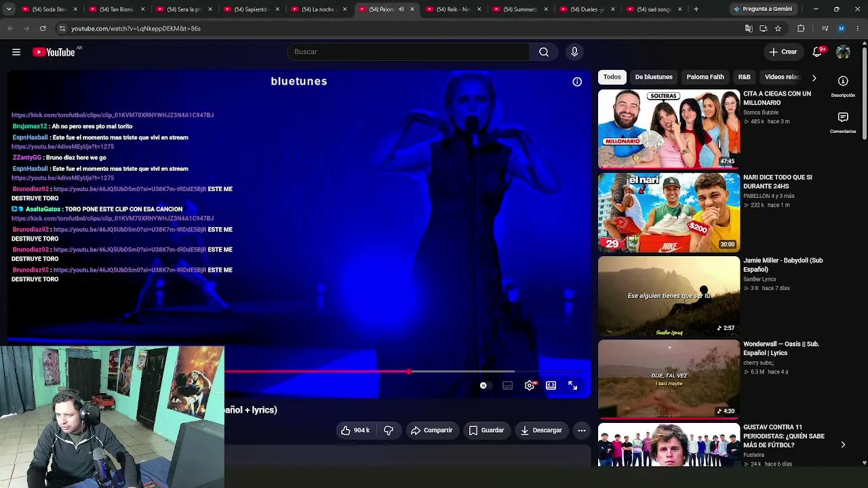868x488 pixels.
Task: Switch to the Reik tab
Action: pyautogui.click(x=454, y=9)
